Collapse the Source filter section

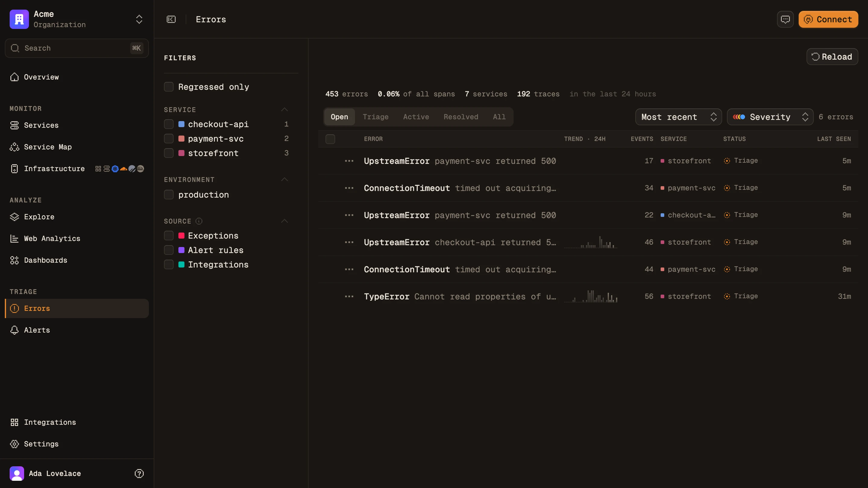point(285,221)
